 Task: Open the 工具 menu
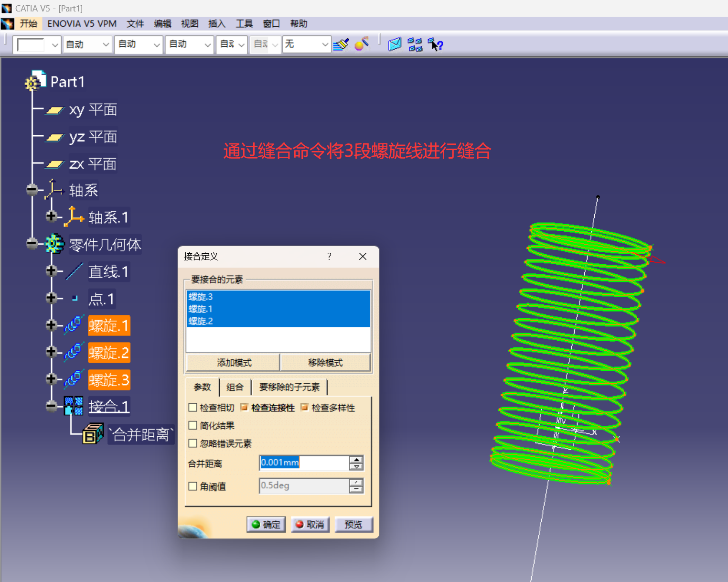point(244,23)
